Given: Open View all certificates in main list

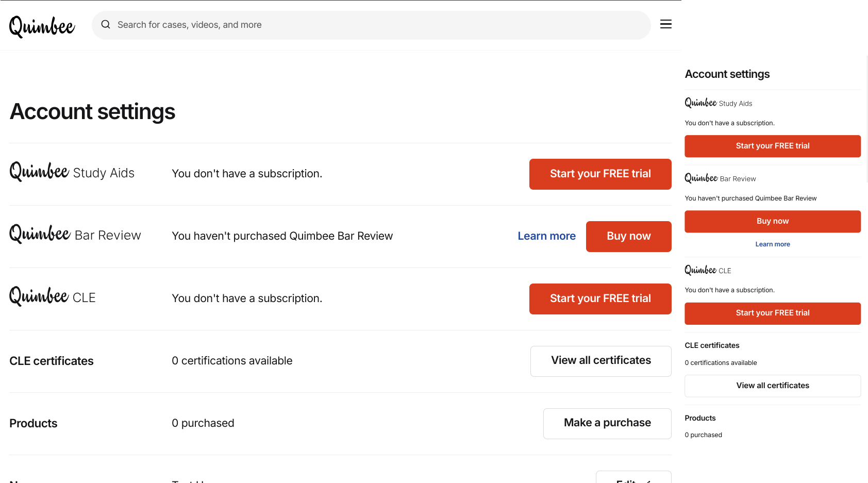Looking at the screenshot, I should 600,361.
